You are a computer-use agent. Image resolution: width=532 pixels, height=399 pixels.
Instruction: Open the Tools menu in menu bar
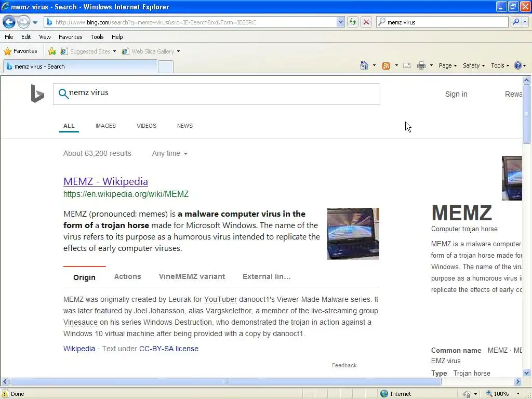click(97, 37)
